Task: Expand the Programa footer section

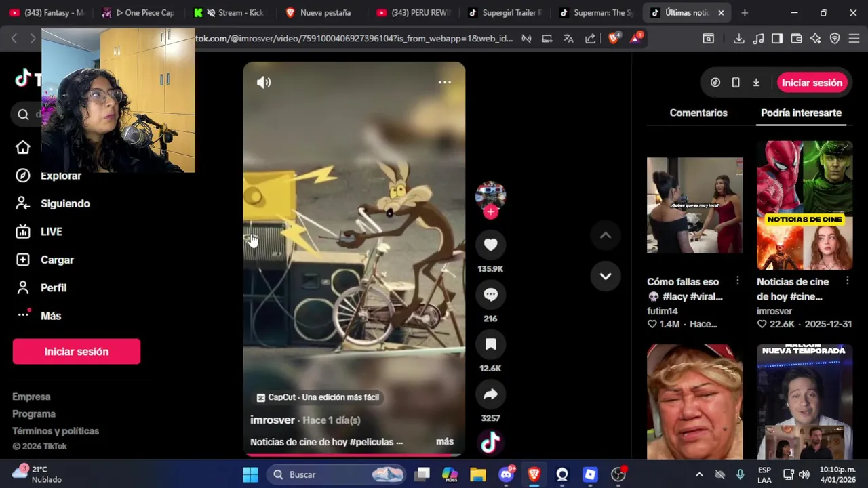Action: pos(34,413)
